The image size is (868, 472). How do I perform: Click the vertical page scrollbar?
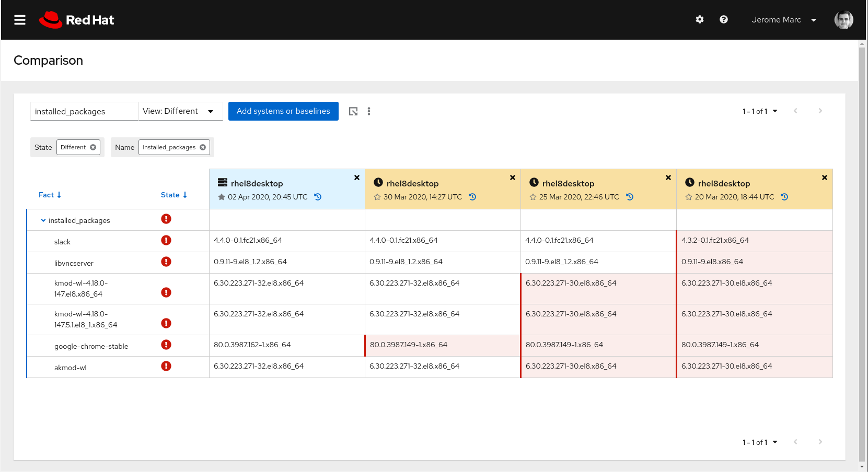pos(862,251)
